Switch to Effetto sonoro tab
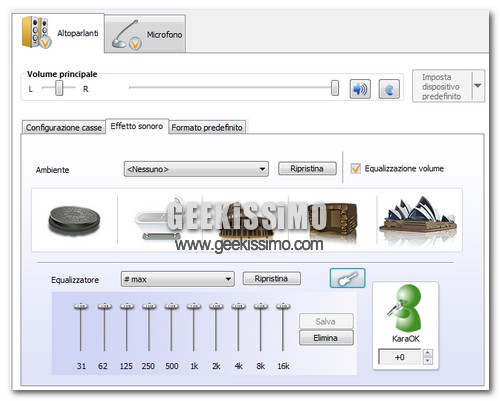The height and width of the screenshot is (401, 500). [x=137, y=126]
